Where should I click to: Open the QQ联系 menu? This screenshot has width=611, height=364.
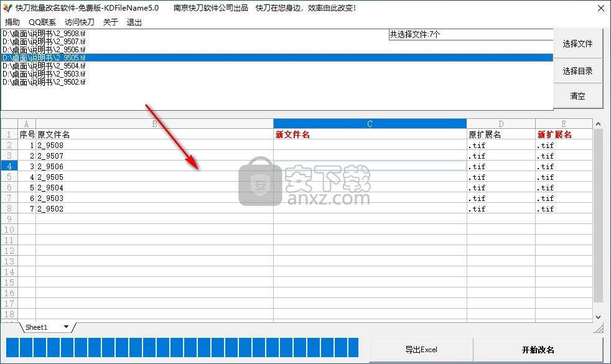42,22
